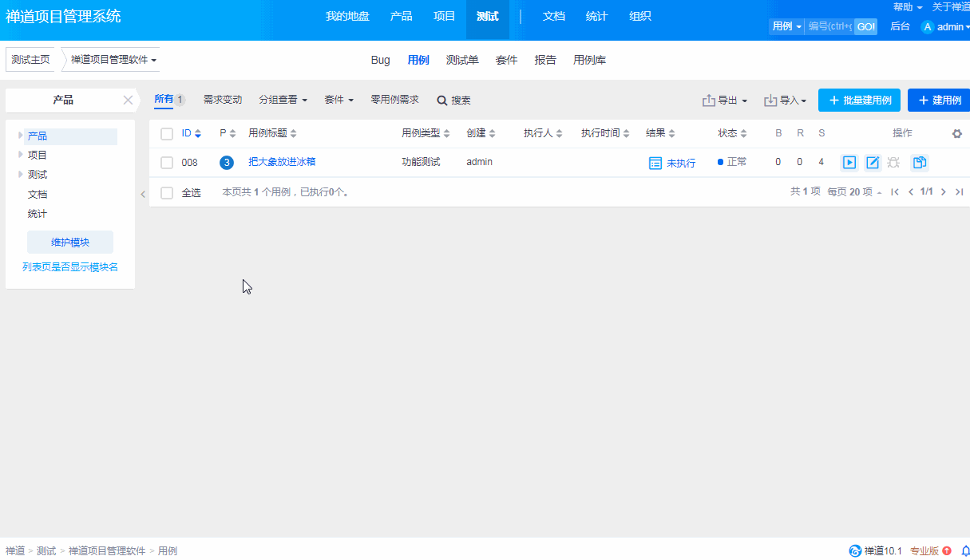Check the 全选 checkbox in footer
Image resolution: width=970 pixels, height=560 pixels.
pyautogui.click(x=167, y=193)
